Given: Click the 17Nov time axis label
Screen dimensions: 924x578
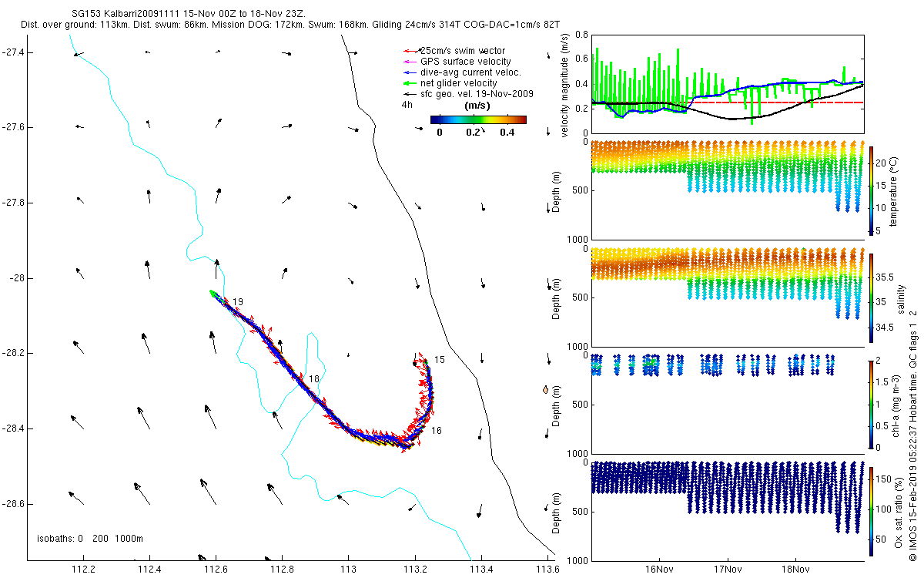Looking at the screenshot, I should coord(727,570).
